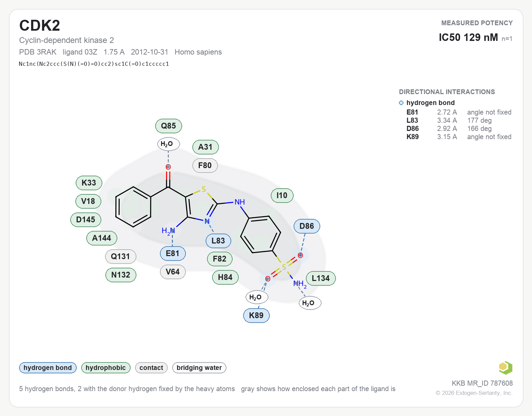The image size is (532, 416).
Task: Click the water molecule below Q85
Action: coord(168,144)
